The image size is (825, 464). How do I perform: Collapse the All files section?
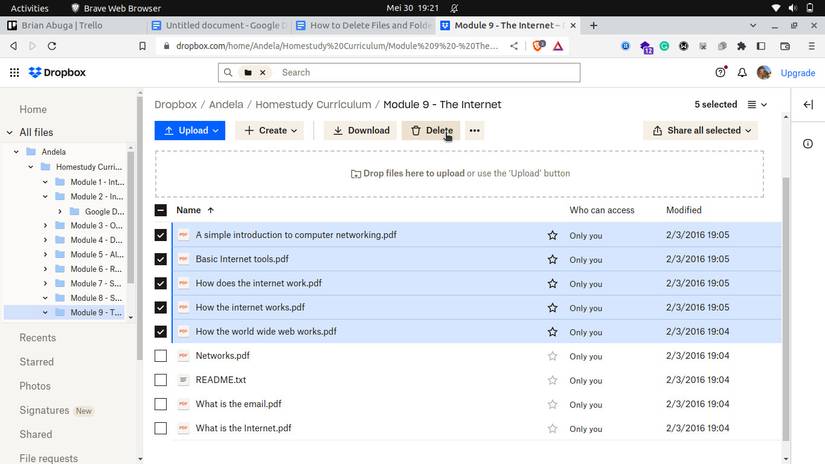click(9, 133)
